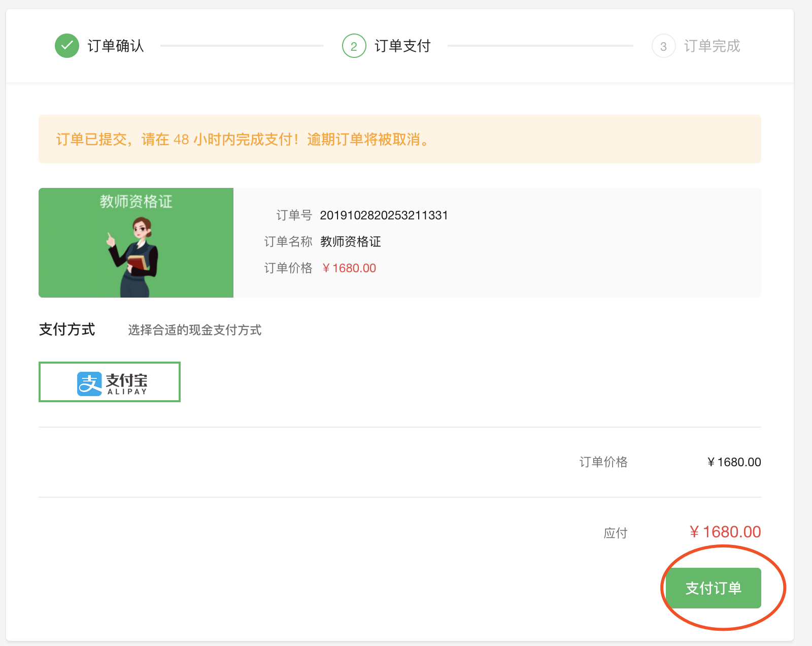Select the Alipay 支付宝 payment option

click(x=110, y=382)
